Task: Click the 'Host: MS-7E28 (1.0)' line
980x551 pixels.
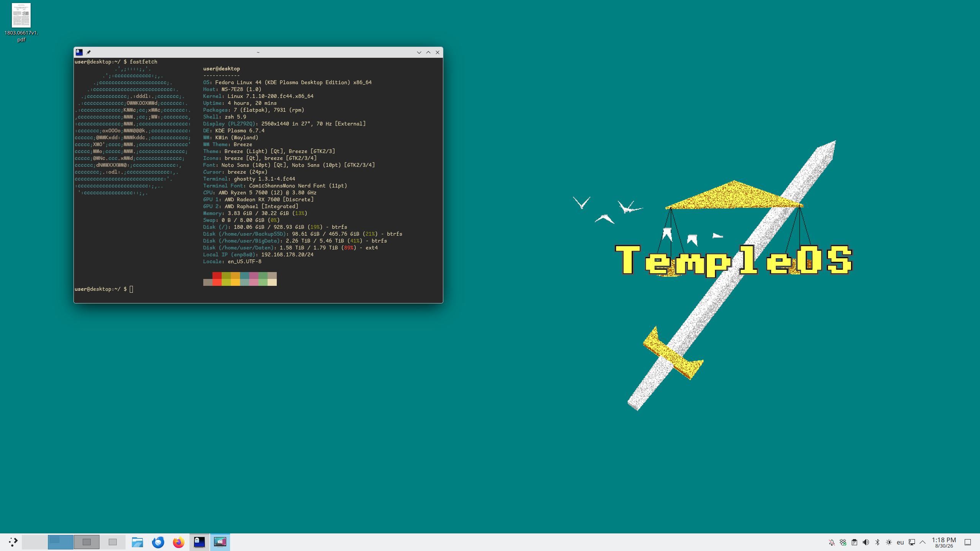Action: point(232,89)
